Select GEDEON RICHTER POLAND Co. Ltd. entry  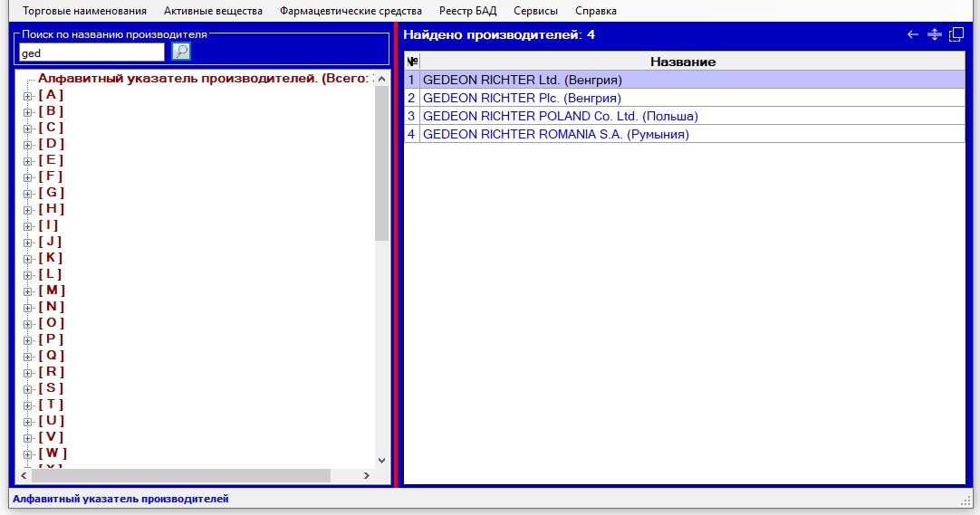(x=560, y=116)
